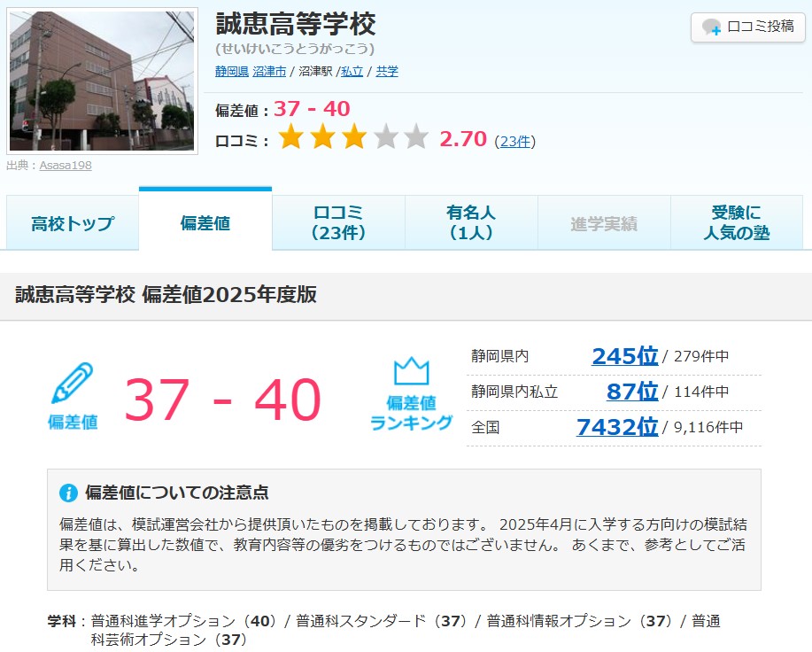
Task: Open the 有名人(1人) tab
Action: tap(471, 223)
